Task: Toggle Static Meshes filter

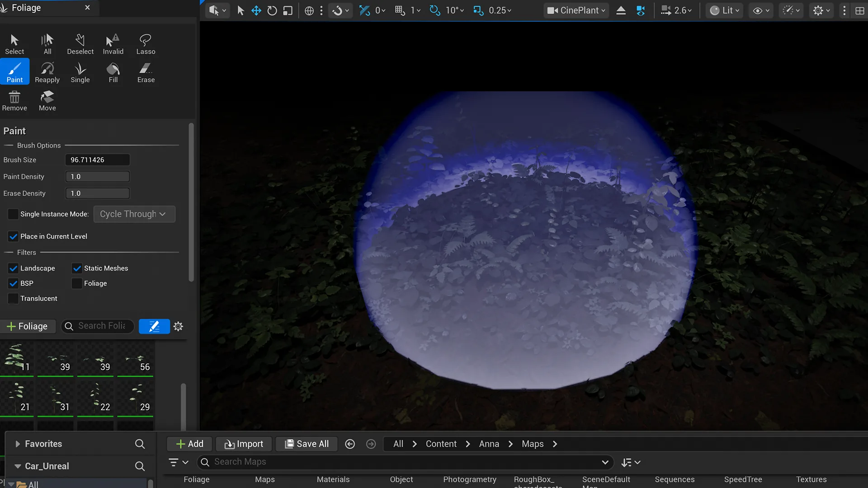Action: pyautogui.click(x=77, y=268)
